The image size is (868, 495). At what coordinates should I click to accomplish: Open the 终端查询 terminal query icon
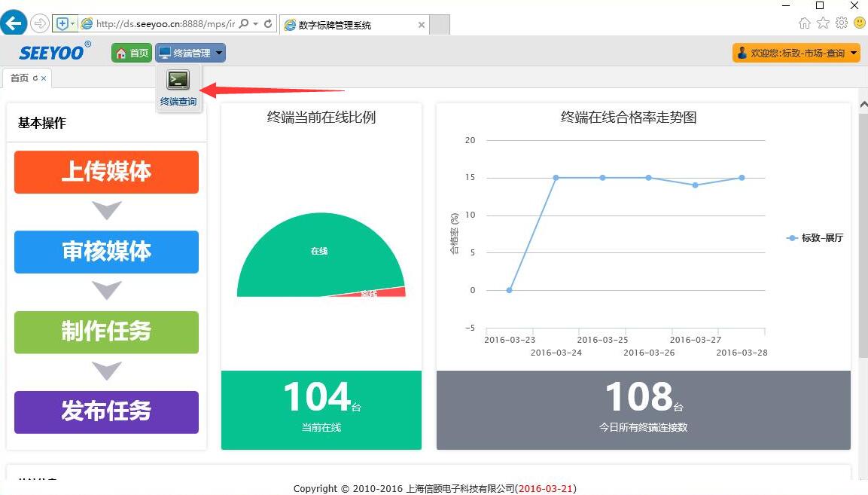tap(178, 87)
